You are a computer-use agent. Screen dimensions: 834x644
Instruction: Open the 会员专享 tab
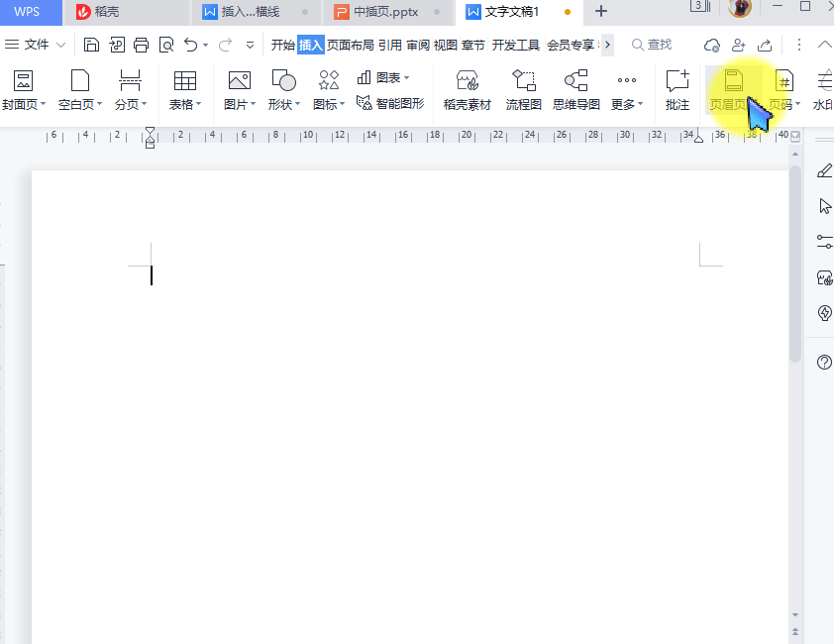(571, 45)
